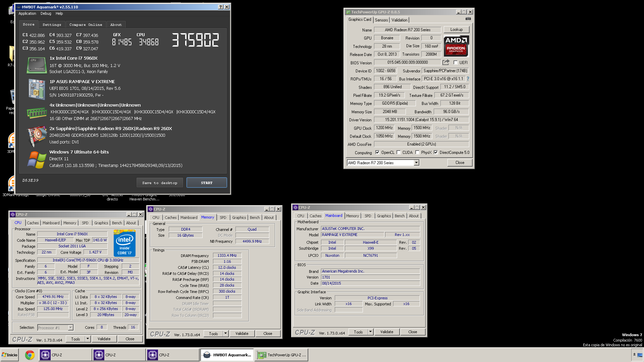Click the CPU chip icon in Aquamark
This screenshot has height=362, width=644.
tap(37, 65)
